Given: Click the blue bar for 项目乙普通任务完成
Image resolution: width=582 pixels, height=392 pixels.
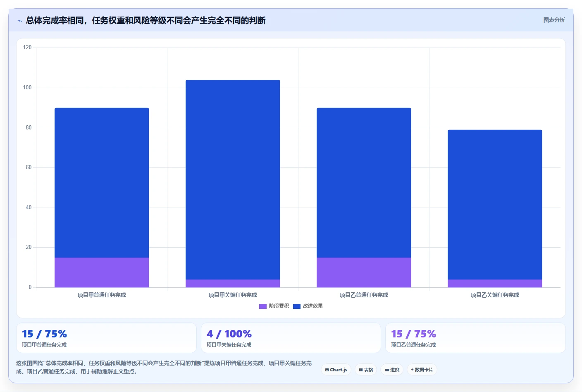Looking at the screenshot, I should [364, 183].
